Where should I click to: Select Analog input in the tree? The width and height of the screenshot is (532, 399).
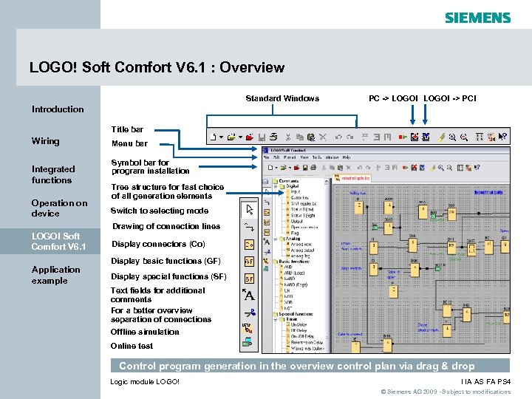[x=301, y=245]
